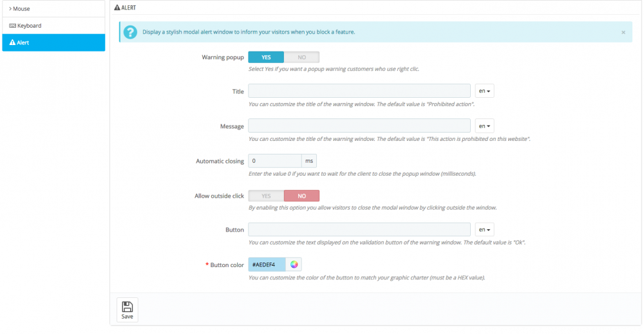
Task: Open the Keyboard settings tab
Action: tap(53, 26)
